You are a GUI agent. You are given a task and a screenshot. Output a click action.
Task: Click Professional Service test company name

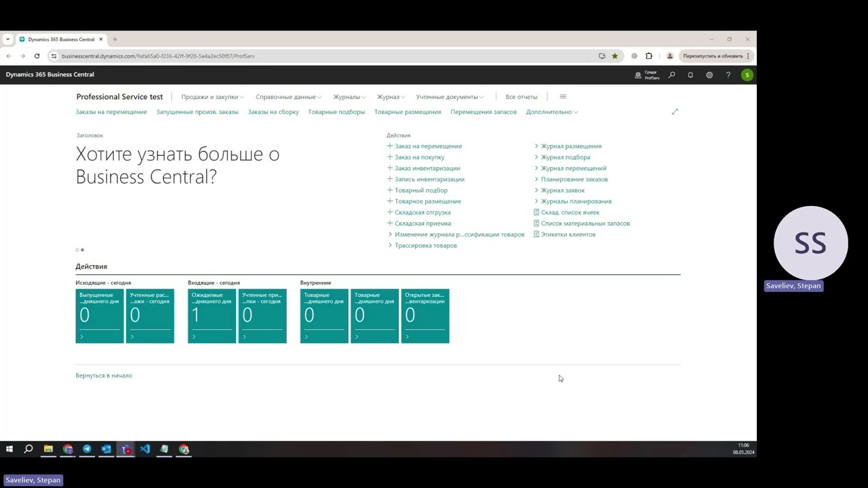(119, 97)
